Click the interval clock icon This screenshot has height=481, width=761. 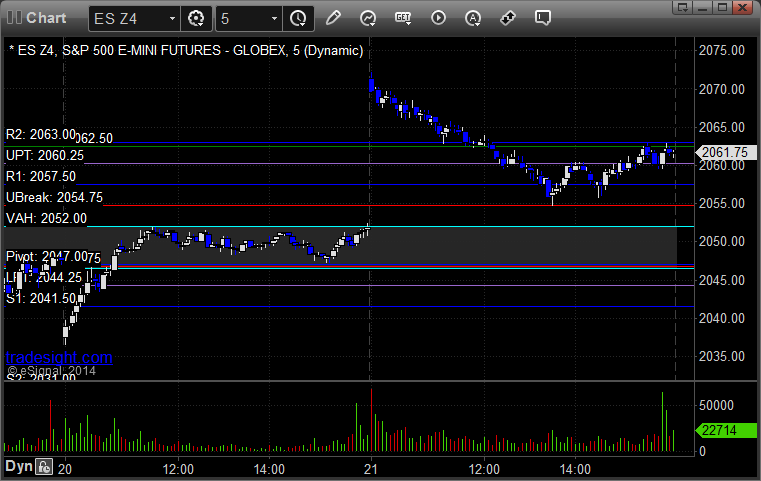pos(298,18)
